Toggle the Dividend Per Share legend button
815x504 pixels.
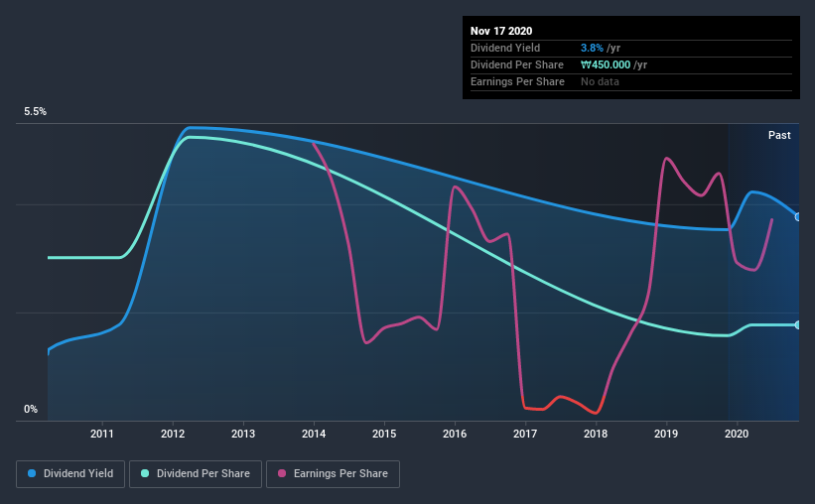[196, 474]
